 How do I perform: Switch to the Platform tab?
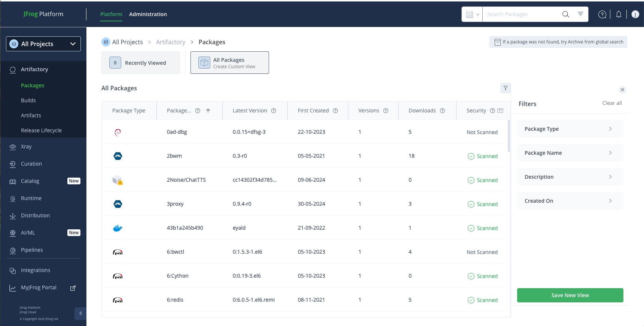click(111, 14)
